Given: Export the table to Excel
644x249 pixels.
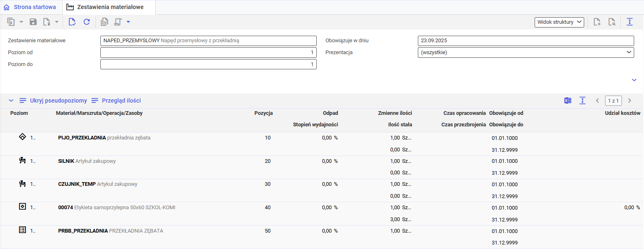Looking at the screenshot, I should [567, 101].
